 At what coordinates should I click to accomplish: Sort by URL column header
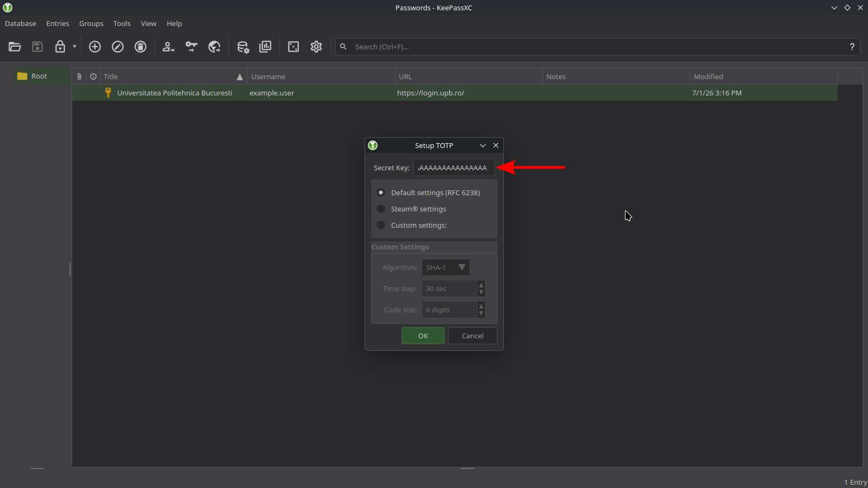tap(469, 76)
